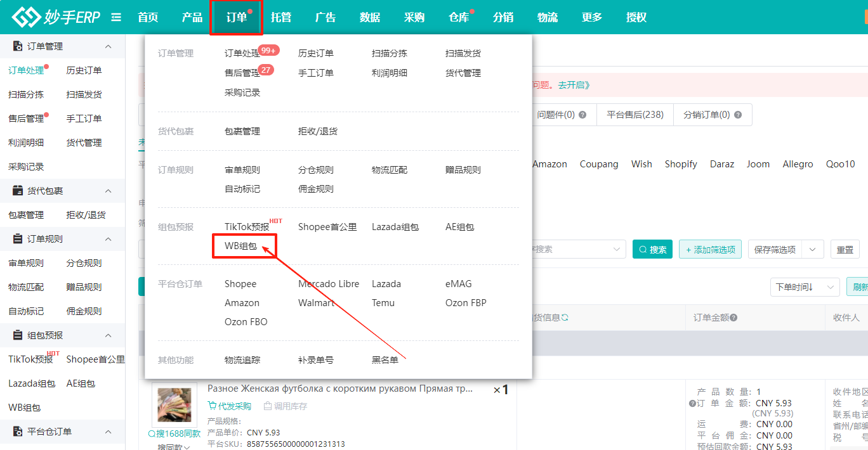868x450 pixels.
Task: Choose 审单规则 in the dropdown menu
Action: pyautogui.click(x=242, y=170)
